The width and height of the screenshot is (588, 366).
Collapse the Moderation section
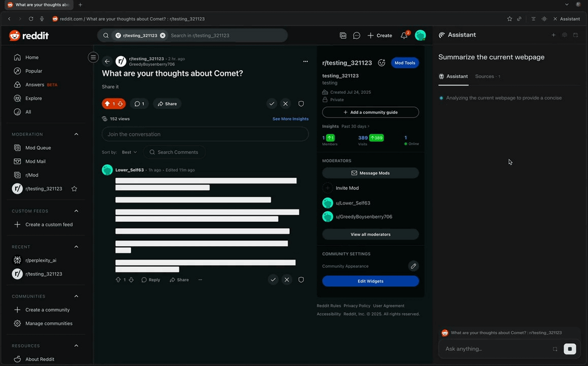(76, 134)
